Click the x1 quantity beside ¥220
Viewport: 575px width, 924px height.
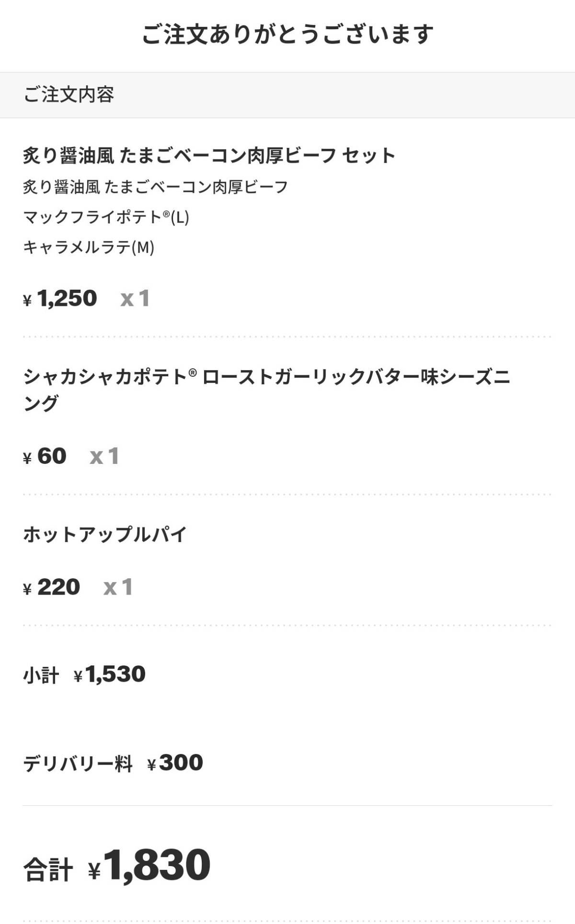[x=118, y=587]
